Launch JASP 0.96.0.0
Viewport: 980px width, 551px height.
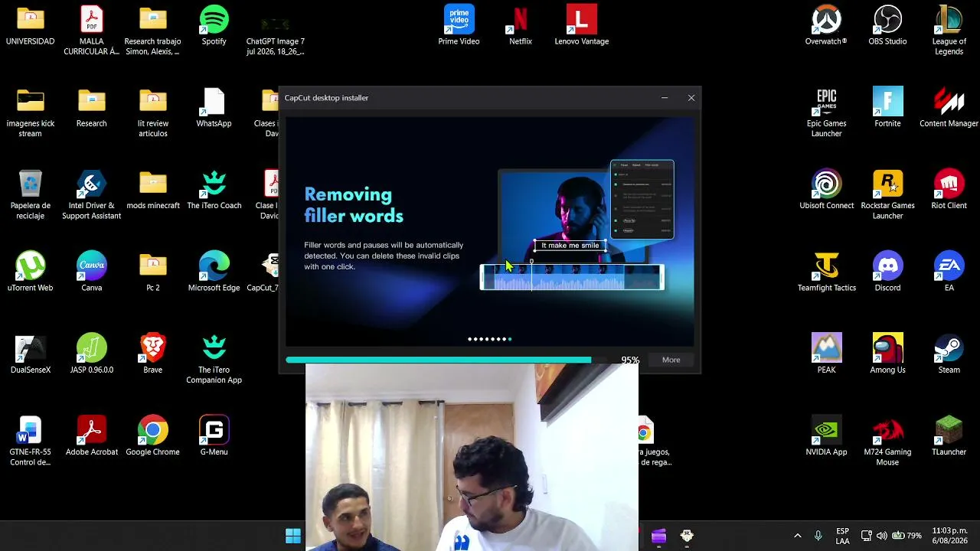pos(92,354)
